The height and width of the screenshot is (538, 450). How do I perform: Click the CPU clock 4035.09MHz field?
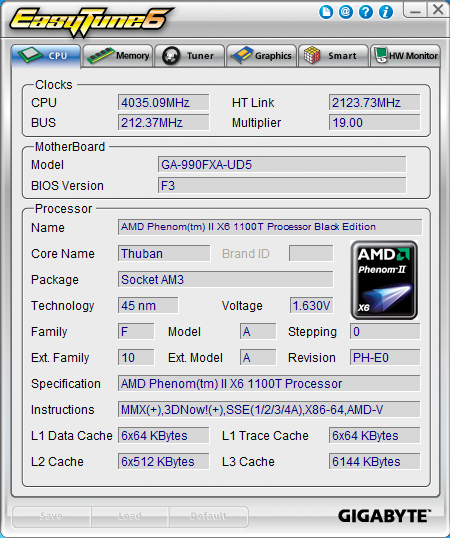[x=163, y=103]
